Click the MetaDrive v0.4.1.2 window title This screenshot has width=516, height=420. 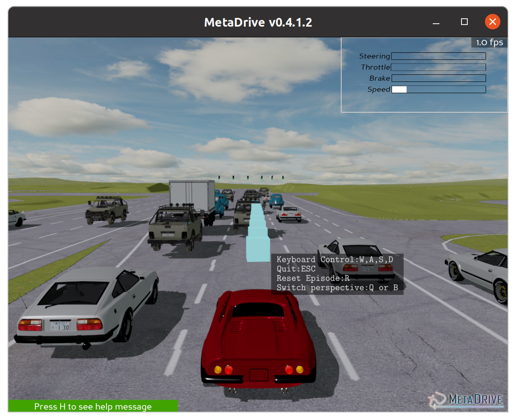[258, 22]
